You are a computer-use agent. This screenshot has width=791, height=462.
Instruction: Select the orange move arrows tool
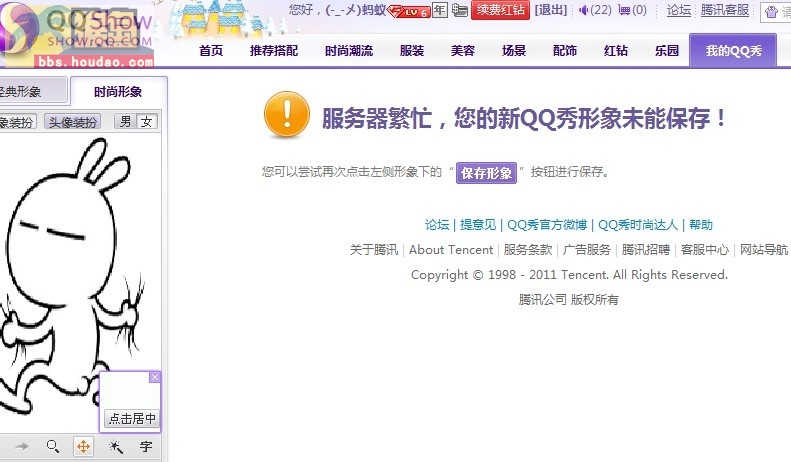[83, 446]
